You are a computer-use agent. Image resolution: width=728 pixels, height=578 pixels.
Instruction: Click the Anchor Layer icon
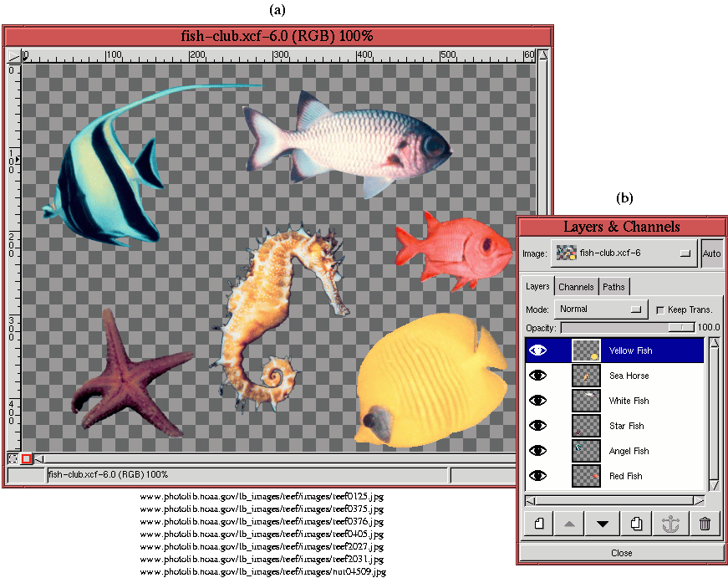click(x=670, y=524)
